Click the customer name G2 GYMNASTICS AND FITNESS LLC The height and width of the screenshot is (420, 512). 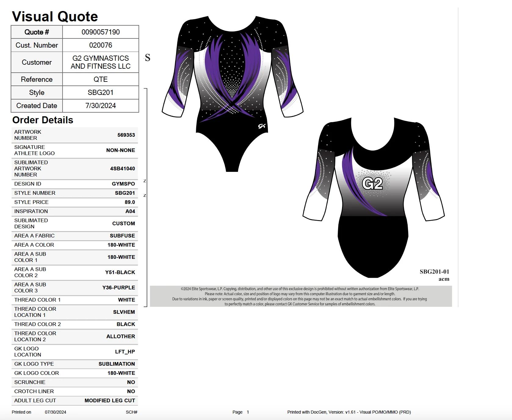101,62
